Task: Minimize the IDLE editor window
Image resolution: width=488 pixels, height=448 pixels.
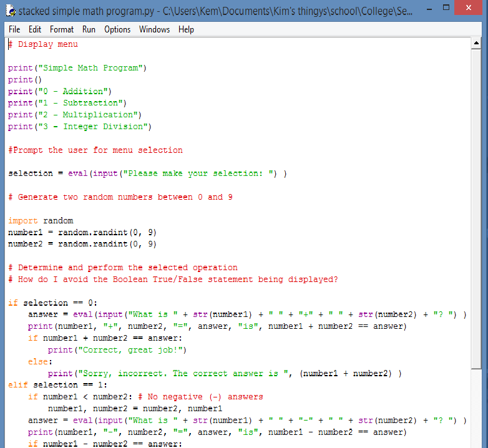Action: click(429, 9)
